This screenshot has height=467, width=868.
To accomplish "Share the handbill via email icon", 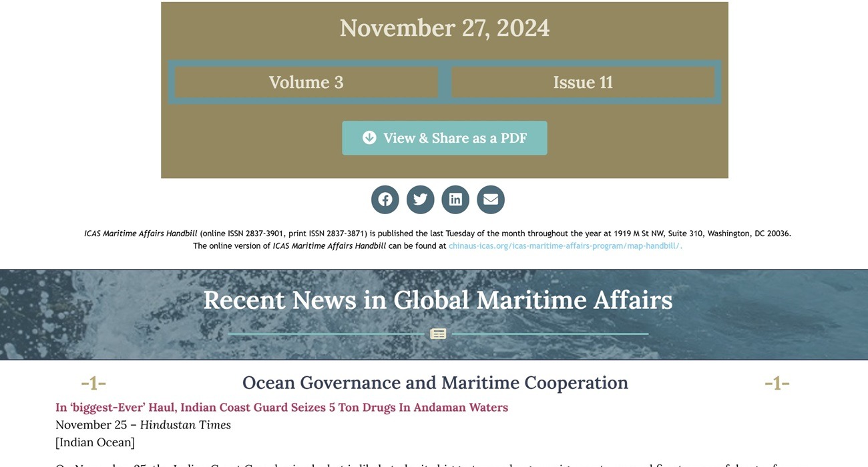I will coord(491,199).
